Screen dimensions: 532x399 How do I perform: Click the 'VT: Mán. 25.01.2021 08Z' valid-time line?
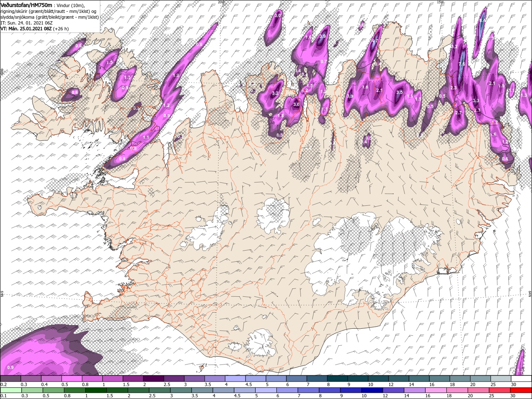pyautogui.click(x=26, y=29)
